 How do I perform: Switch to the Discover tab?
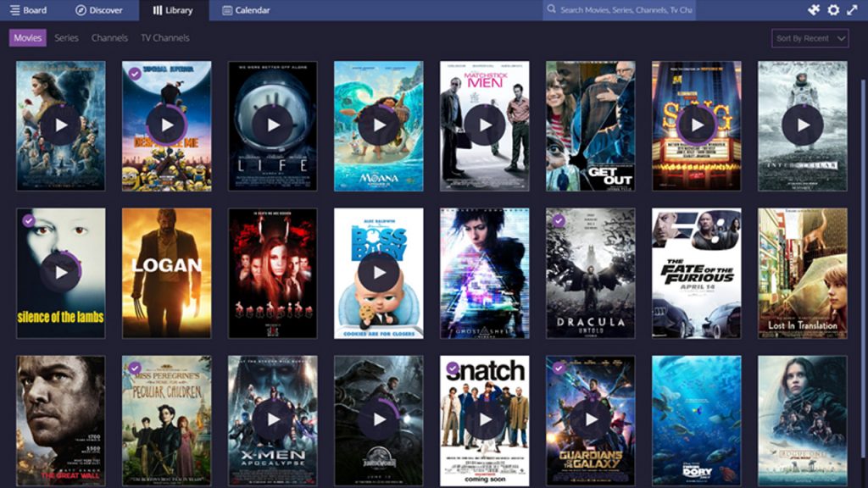click(x=99, y=10)
